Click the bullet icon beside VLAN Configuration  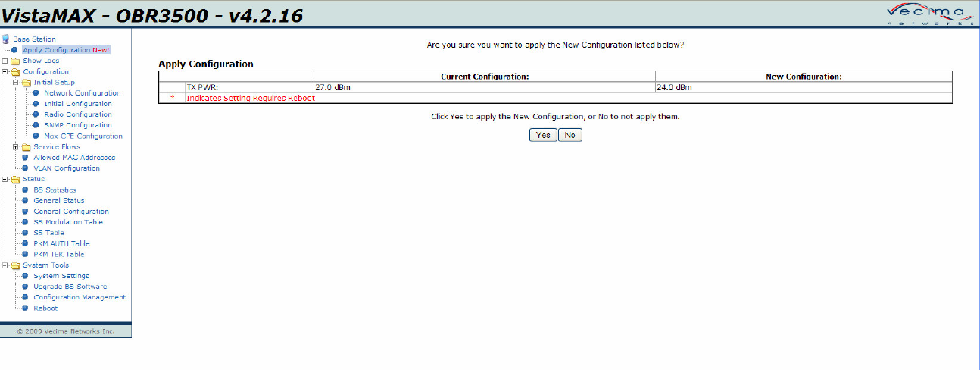[x=26, y=168]
